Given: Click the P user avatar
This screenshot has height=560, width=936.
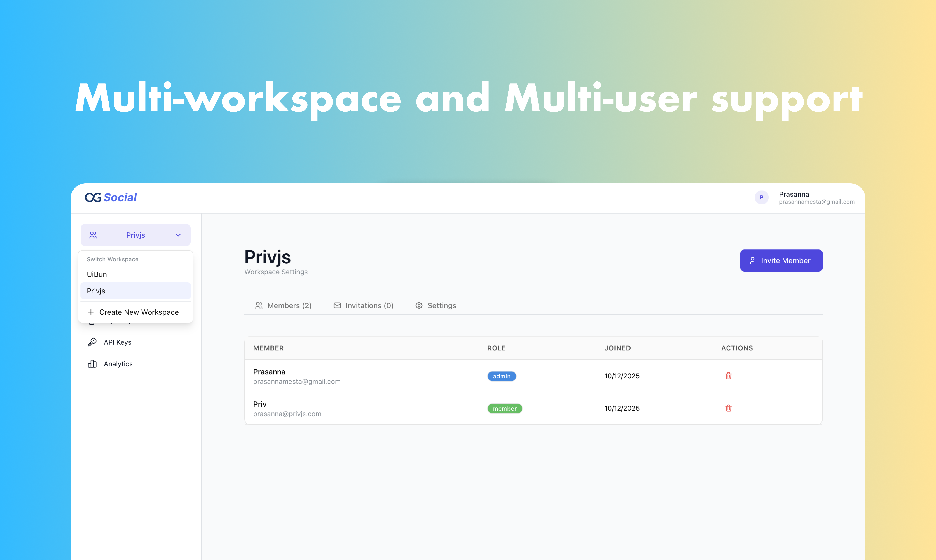Looking at the screenshot, I should (x=761, y=197).
